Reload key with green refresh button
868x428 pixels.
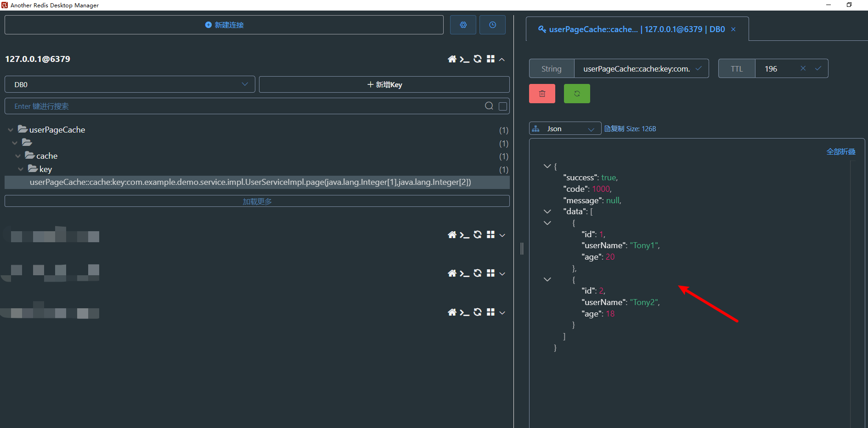point(577,94)
